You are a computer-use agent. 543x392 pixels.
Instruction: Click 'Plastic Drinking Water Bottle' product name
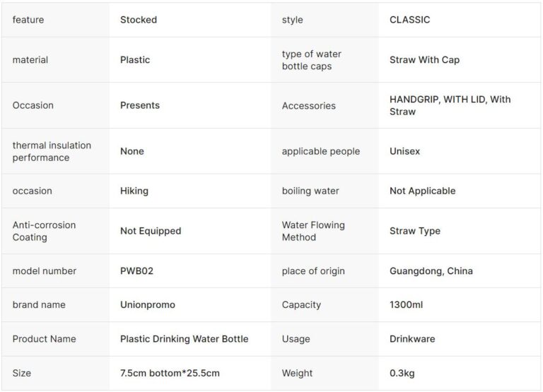click(x=185, y=338)
